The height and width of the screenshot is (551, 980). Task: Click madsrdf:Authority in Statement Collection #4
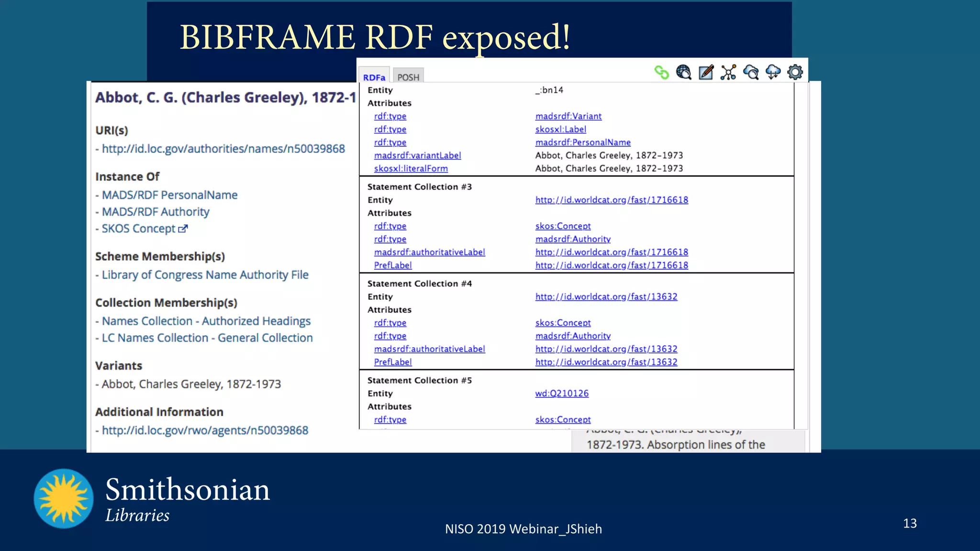coord(573,336)
